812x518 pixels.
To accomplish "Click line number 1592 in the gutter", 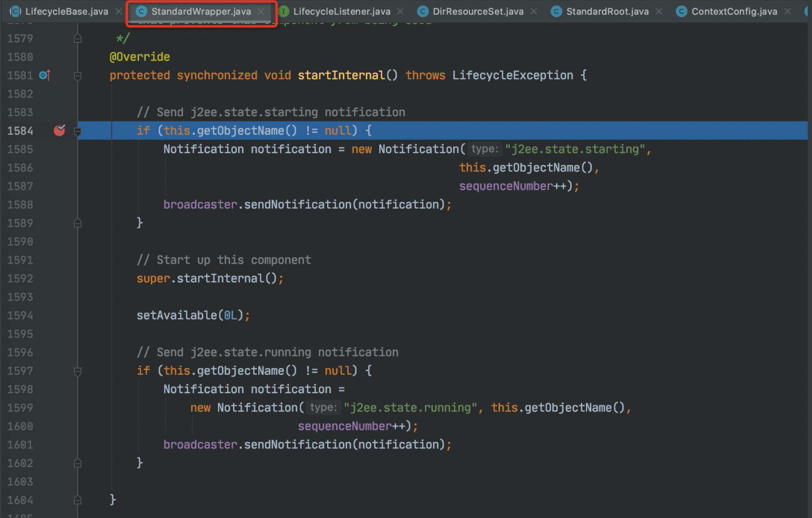I will click(20, 279).
